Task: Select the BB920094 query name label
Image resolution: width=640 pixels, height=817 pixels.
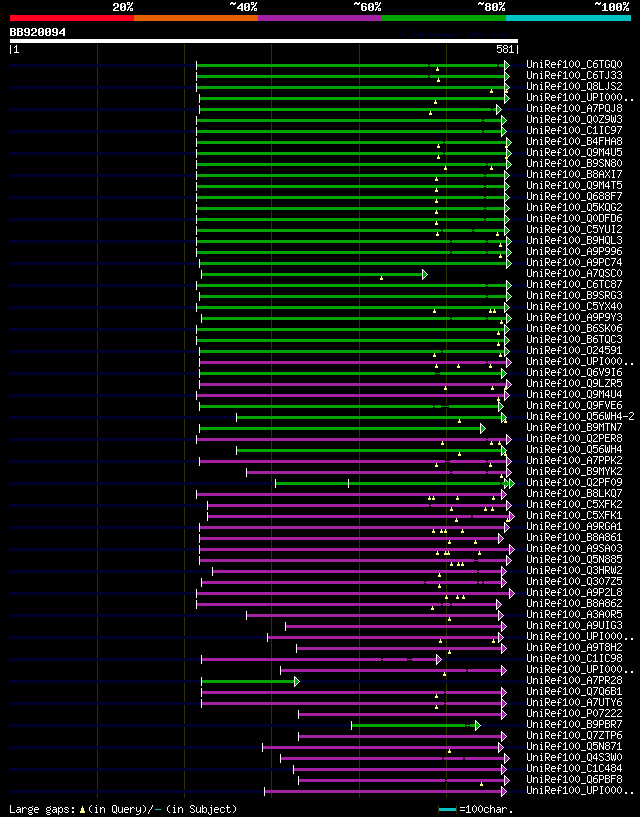Action: click(38, 32)
